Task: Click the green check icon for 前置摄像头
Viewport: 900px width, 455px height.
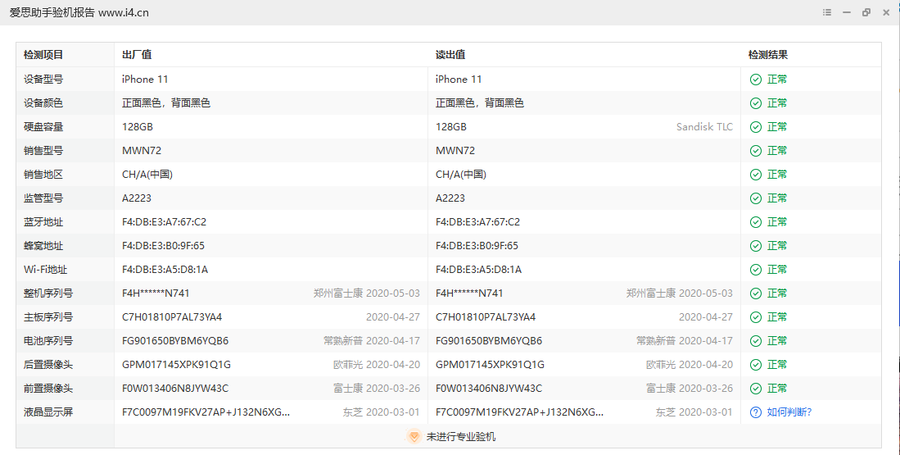Action: 756,388
